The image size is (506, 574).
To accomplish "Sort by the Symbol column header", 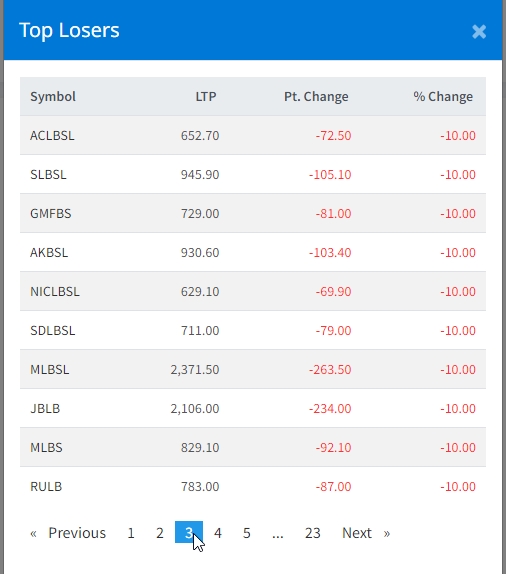I will pos(53,96).
